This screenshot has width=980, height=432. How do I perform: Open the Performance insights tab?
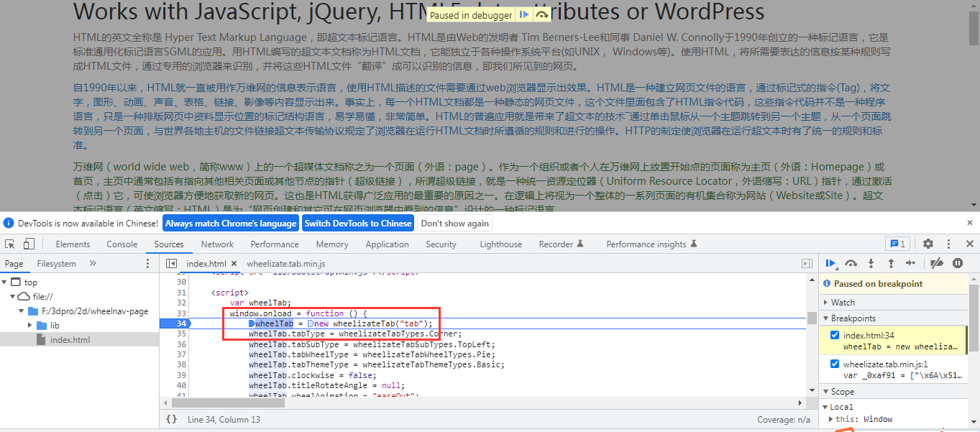652,244
